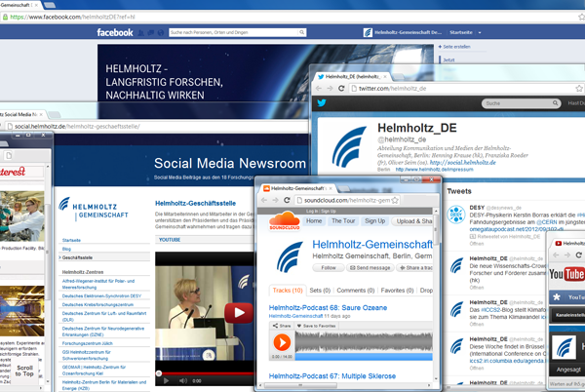The height and width of the screenshot is (392, 585).
Task: Click the SoundCloud logo icon
Action: pos(284,222)
